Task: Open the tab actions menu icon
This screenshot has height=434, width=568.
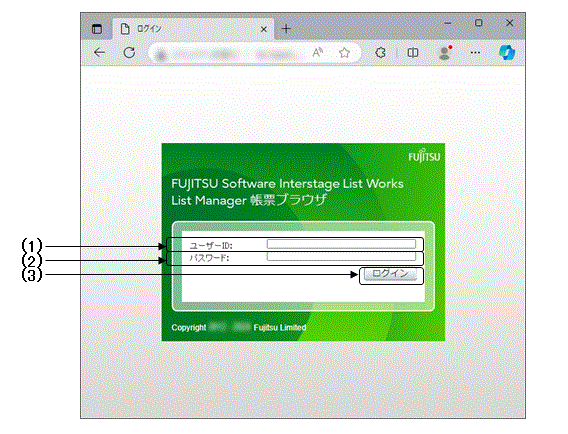Action: click(97, 29)
